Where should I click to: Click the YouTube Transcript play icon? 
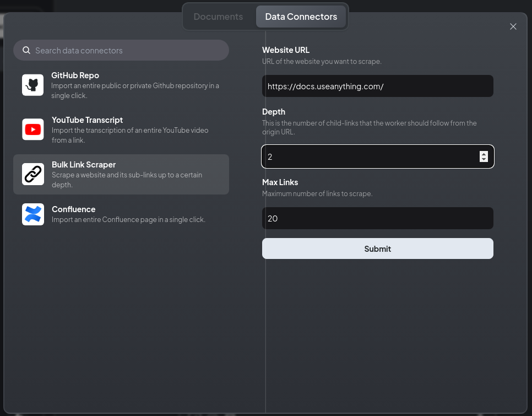[x=33, y=129]
